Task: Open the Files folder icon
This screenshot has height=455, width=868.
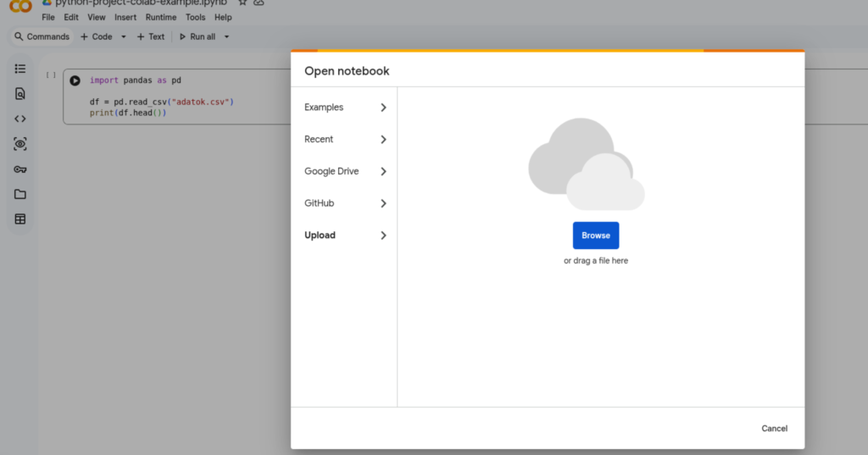Action: [x=20, y=194]
